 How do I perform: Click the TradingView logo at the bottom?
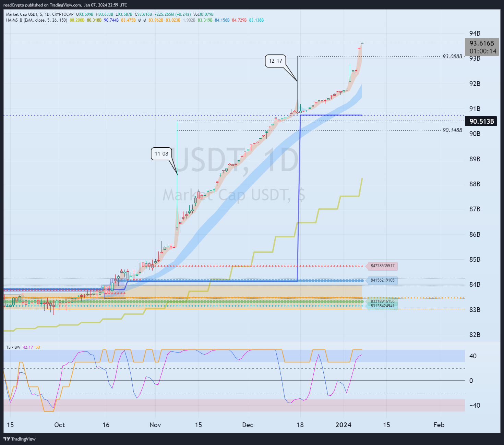click(x=20, y=439)
